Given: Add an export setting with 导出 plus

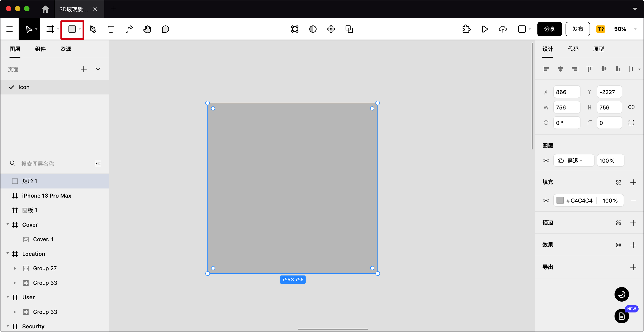Looking at the screenshot, I should click(633, 267).
